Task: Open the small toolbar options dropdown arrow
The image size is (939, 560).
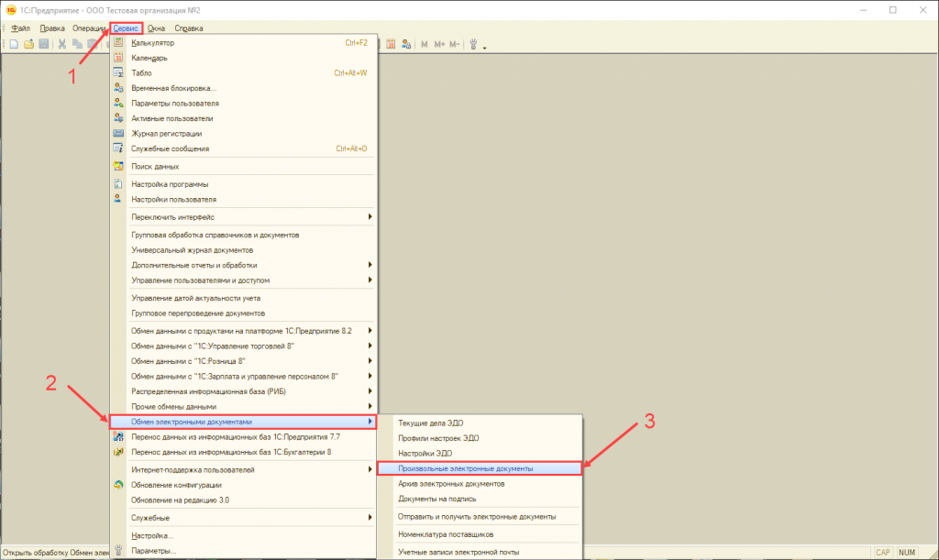Action: click(484, 47)
